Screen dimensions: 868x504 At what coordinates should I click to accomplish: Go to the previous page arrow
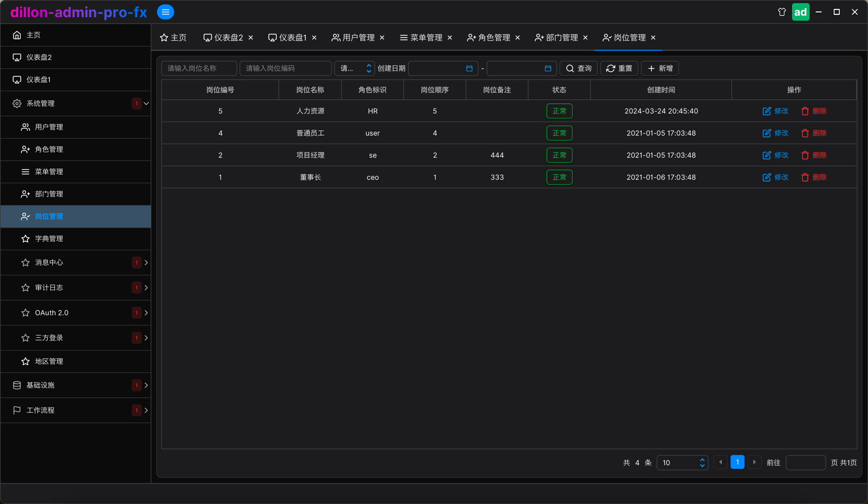tap(720, 462)
